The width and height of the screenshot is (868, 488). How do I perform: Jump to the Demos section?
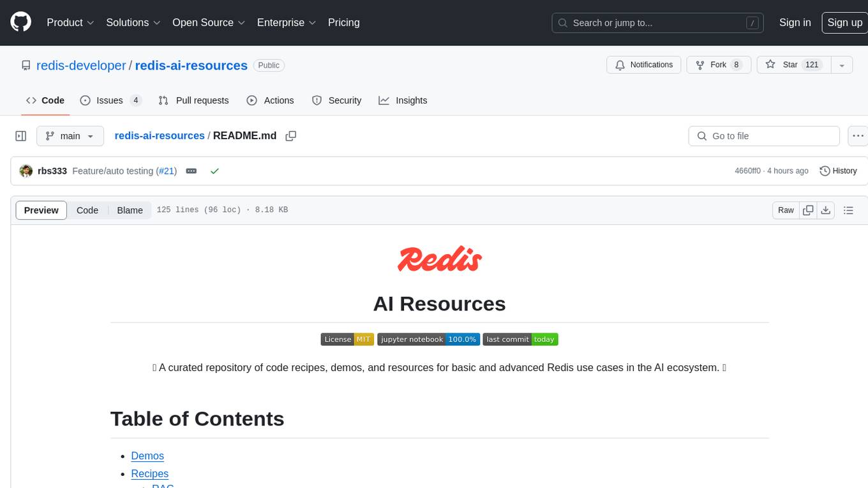(147, 455)
